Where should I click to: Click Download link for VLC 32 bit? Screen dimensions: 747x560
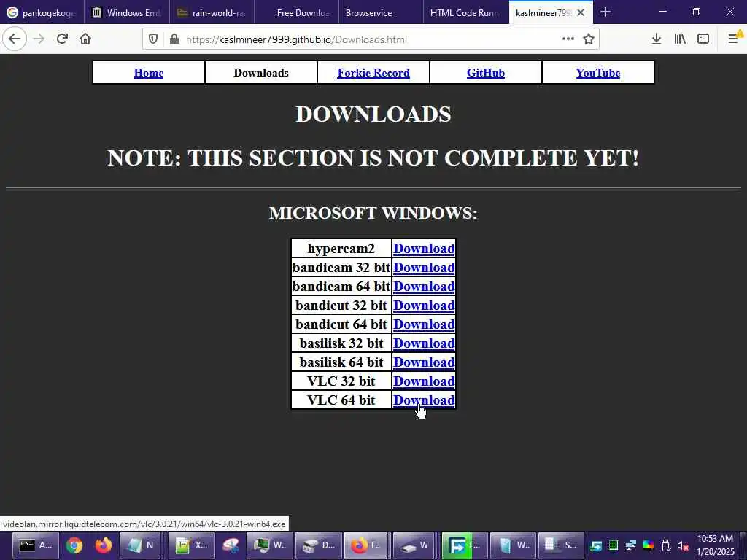[424, 381]
